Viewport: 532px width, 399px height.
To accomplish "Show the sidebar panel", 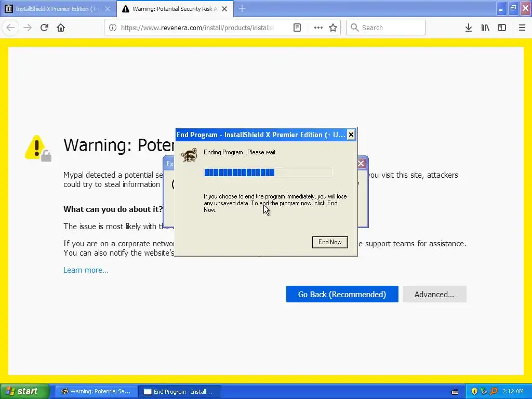I will (502, 28).
